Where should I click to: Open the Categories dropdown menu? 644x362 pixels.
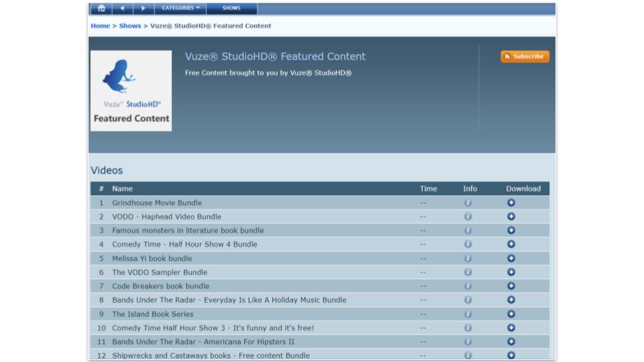(180, 8)
